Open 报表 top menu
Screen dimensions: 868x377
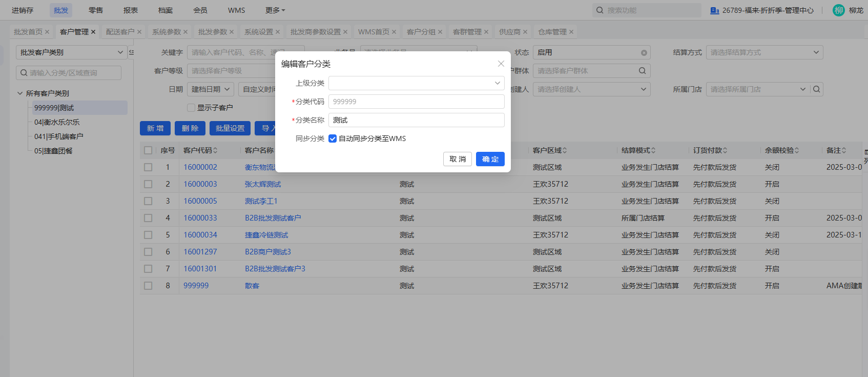pos(131,10)
